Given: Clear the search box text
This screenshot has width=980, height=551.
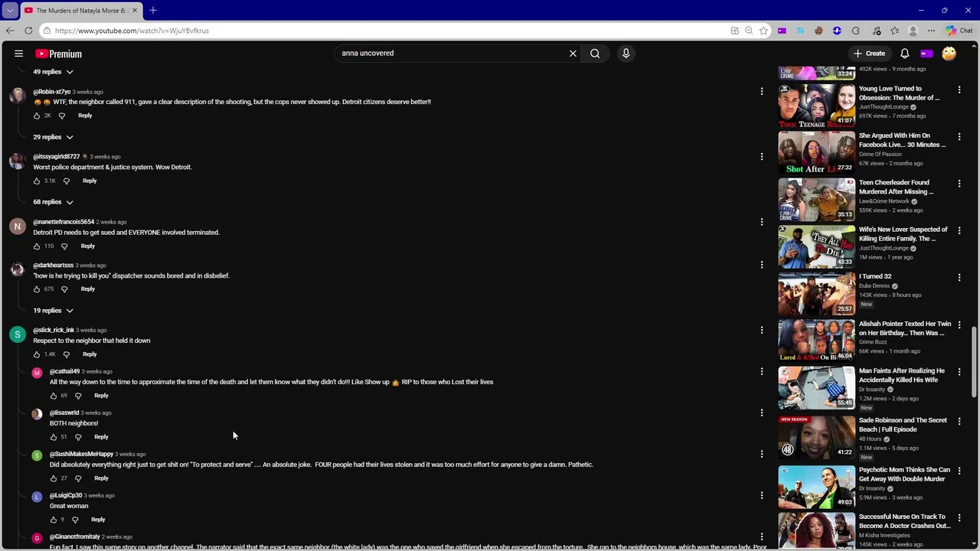Looking at the screenshot, I should coord(573,54).
